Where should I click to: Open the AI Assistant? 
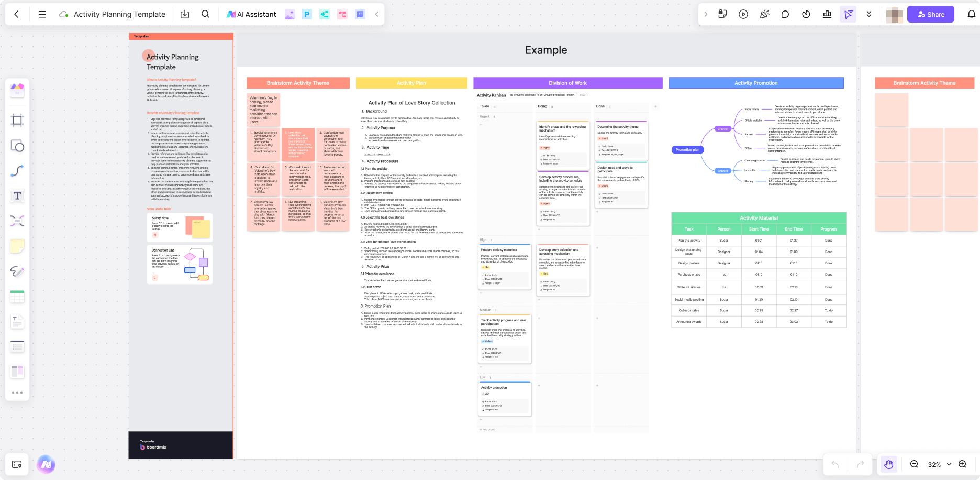click(251, 14)
